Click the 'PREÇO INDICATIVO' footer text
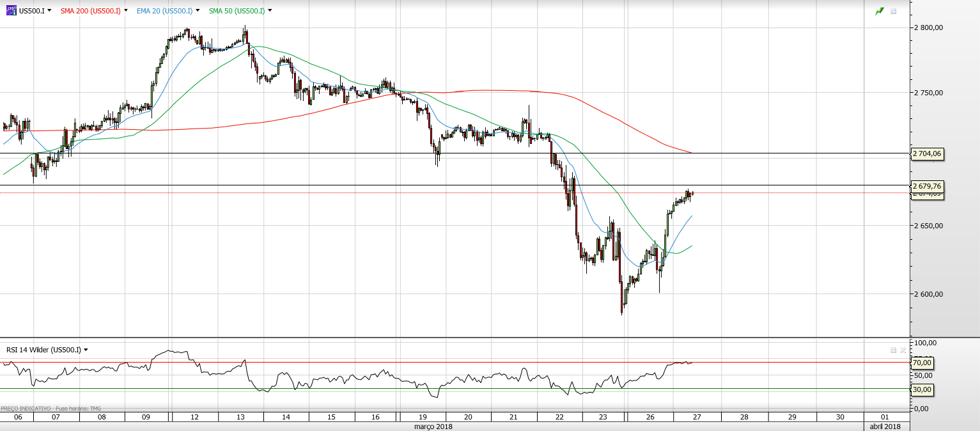 (x=26, y=408)
